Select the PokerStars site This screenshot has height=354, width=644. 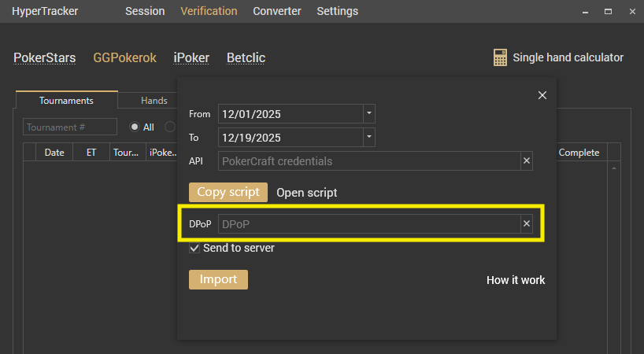point(45,57)
